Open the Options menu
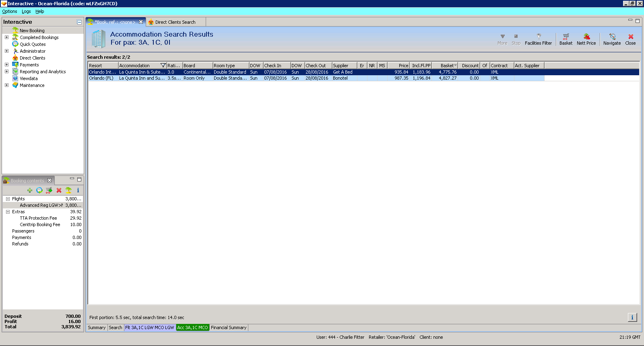This screenshot has height=346, width=644. point(10,11)
